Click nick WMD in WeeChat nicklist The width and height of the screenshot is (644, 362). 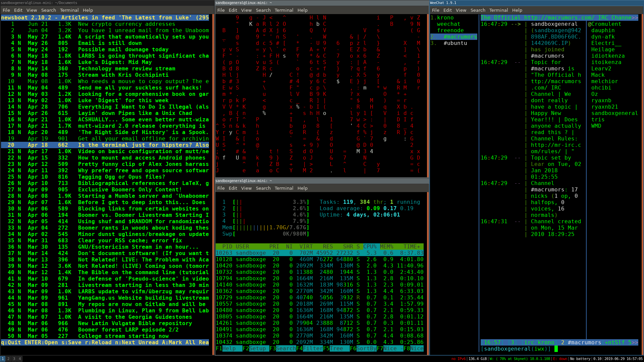596,126
